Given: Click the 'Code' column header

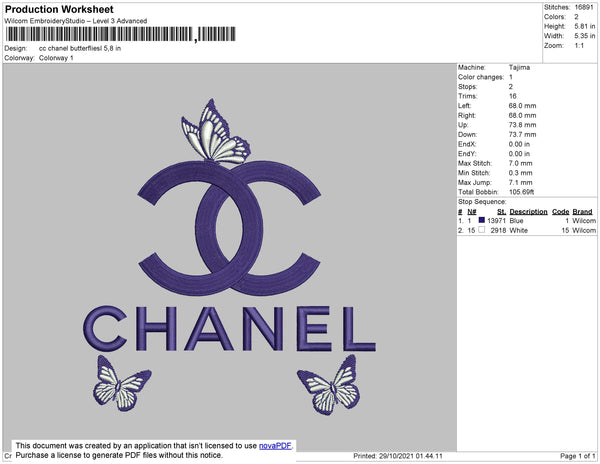Looking at the screenshot, I should point(561,212).
